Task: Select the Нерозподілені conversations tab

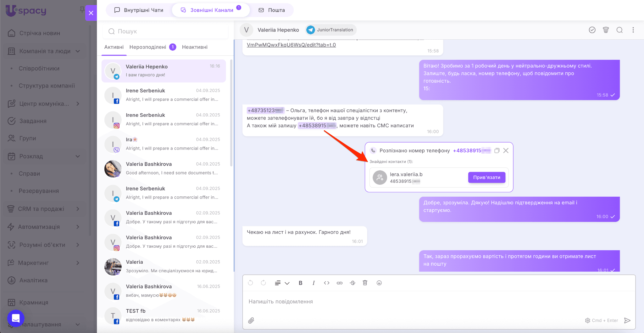Action: click(153, 47)
